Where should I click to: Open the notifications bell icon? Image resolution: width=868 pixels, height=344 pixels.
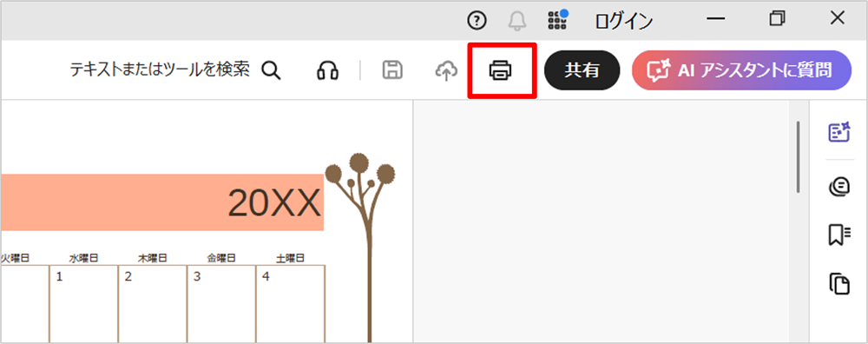(517, 21)
